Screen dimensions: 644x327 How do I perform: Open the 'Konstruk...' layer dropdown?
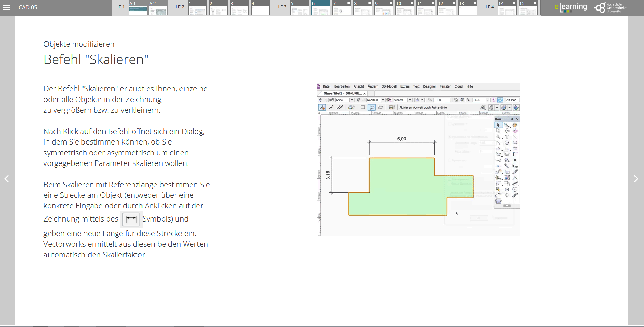pyautogui.click(x=383, y=100)
